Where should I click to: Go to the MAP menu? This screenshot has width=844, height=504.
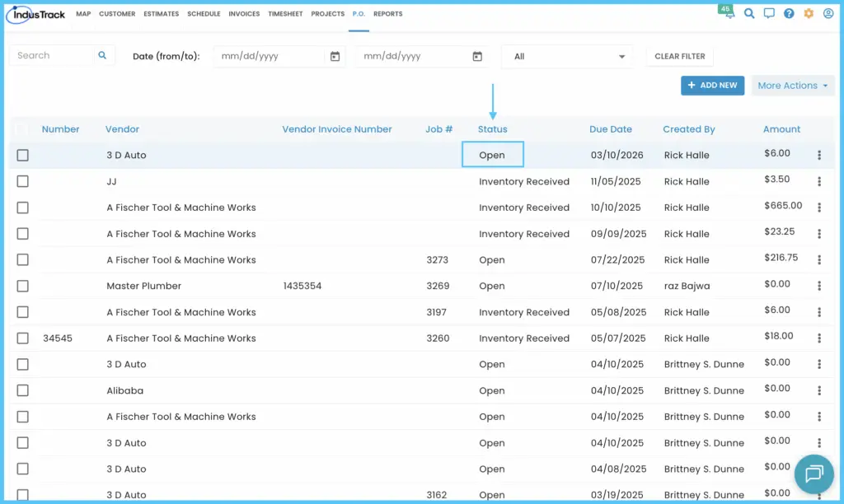(83, 14)
